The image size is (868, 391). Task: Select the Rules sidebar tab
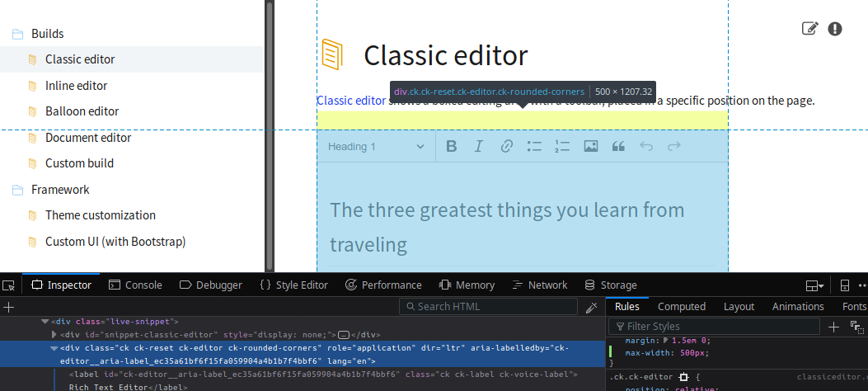pos(627,306)
